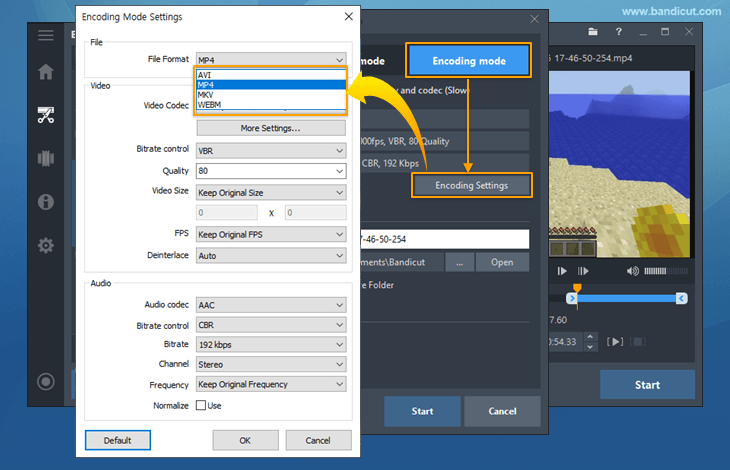730x470 pixels.
Task: Expand the Deinterlace Auto dropdown
Action: click(271, 255)
